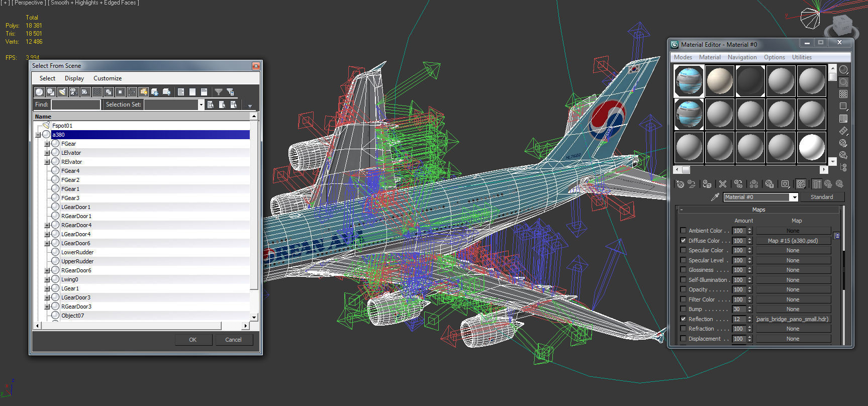Image resolution: width=868 pixels, height=406 pixels.
Task: Expand the RGearDoor3 tree node
Action: [x=47, y=307]
